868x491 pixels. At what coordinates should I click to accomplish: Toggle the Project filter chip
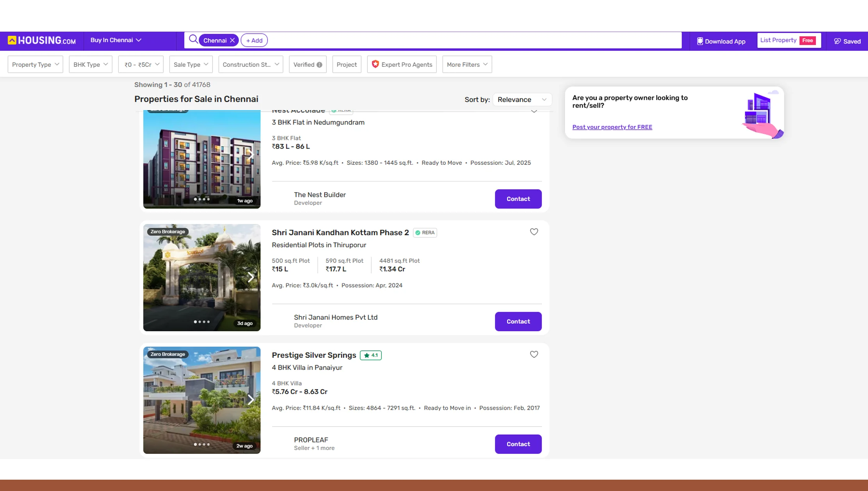coord(346,65)
